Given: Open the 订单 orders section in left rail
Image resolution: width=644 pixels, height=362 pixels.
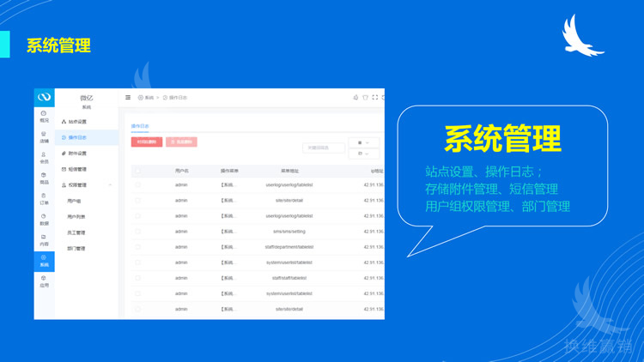Looking at the screenshot, I should [x=44, y=199].
